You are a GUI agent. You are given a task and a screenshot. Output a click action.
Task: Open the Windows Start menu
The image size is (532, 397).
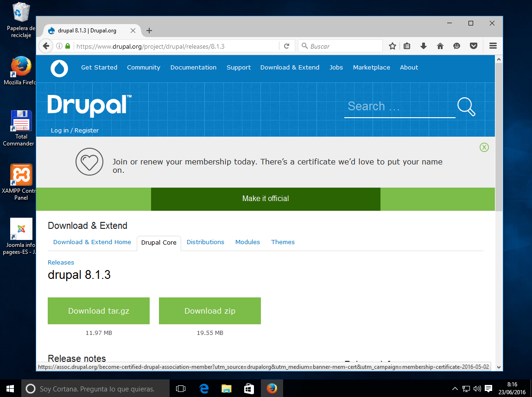10,389
